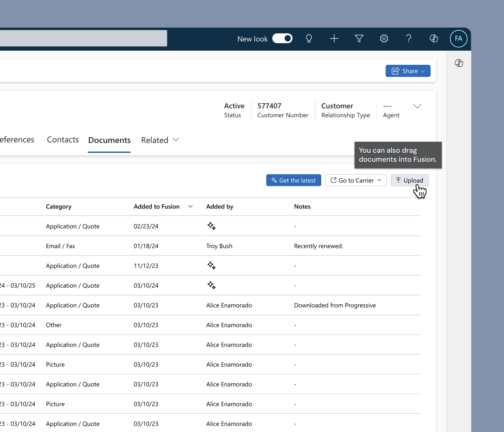The height and width of the screenshot is (432, 504).
Task: Click the plus icon to create new
Action: click(334, 39)
